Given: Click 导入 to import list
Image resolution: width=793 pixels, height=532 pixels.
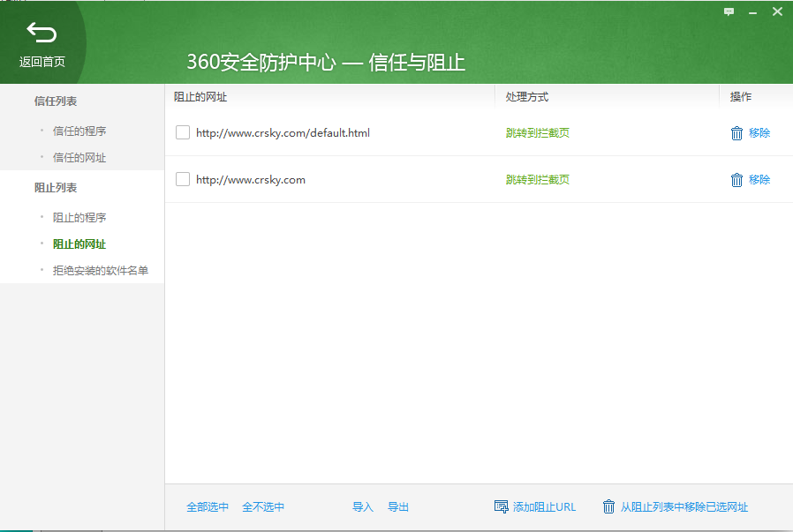Looking at the screenshot, I should (363, 507).
